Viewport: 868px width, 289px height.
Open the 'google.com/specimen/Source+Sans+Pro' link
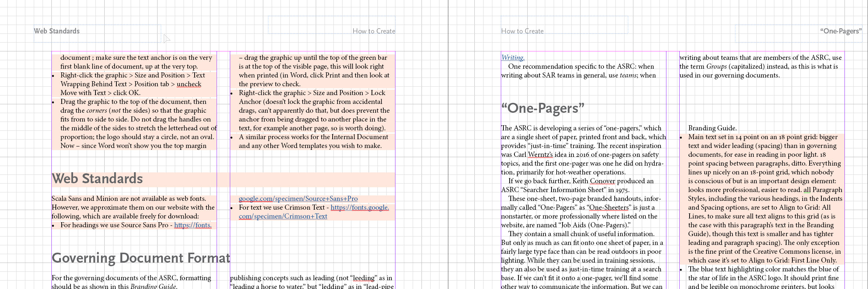tap(298, 199)
